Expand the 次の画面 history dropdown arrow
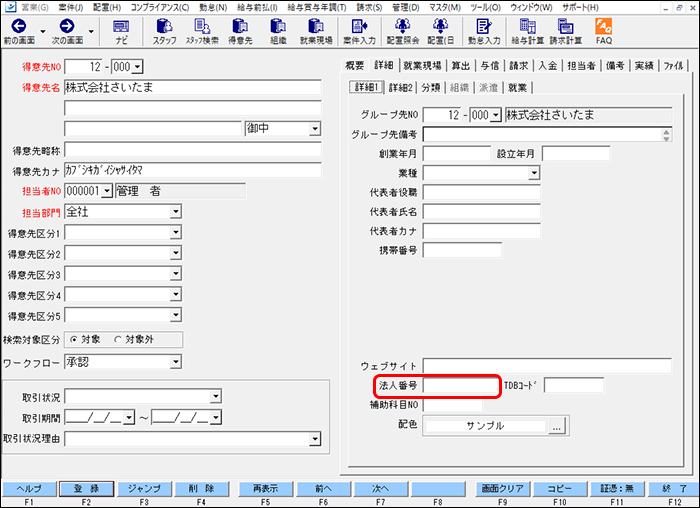The height and width of the screenshot is (508, 700). click(x=91, y=31)
